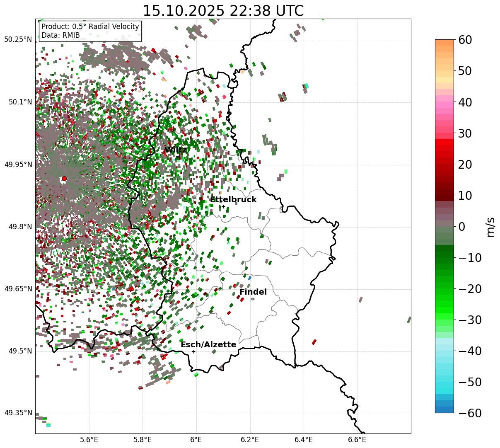Click the 6.6°E longitude tick label

357,440
